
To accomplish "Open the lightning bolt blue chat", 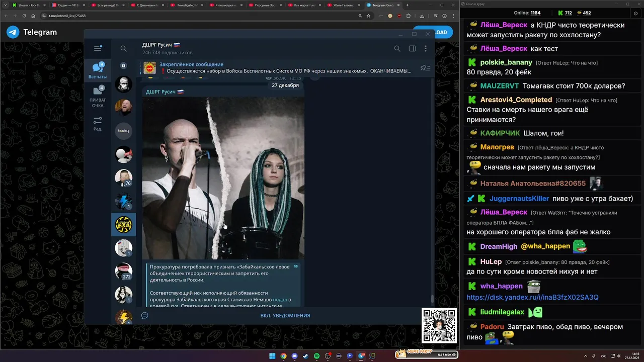I will (123, 201).
